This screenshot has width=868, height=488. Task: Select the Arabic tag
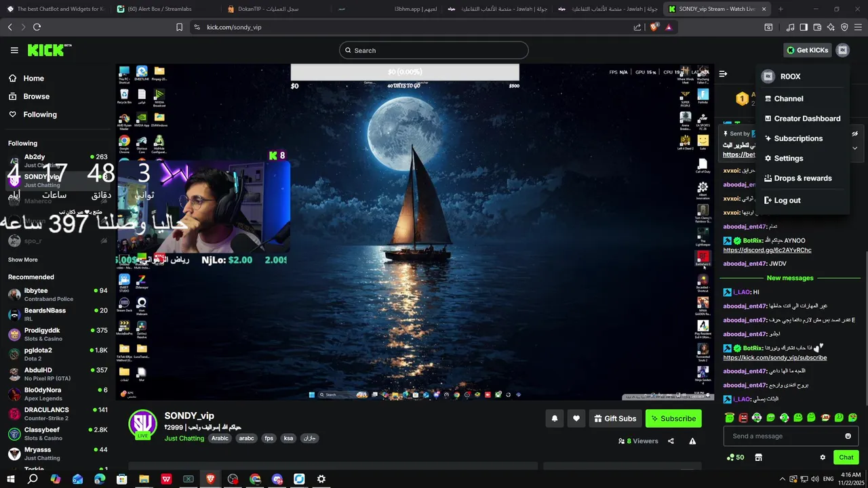[x=220, y=439]
